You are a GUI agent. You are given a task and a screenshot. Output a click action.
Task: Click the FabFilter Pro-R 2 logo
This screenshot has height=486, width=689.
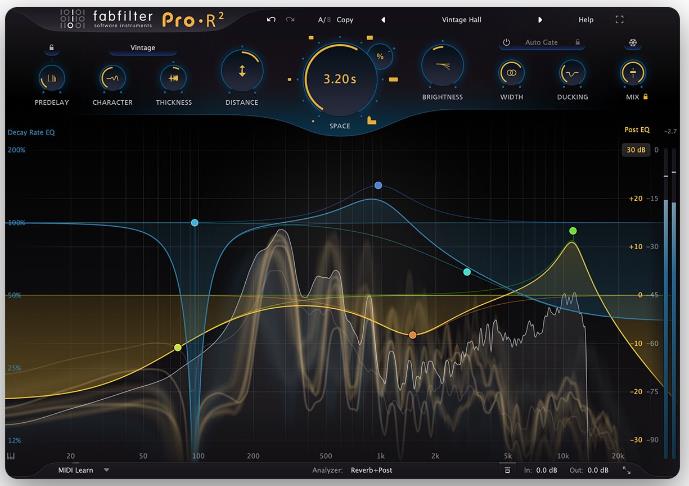pos(143,19)
